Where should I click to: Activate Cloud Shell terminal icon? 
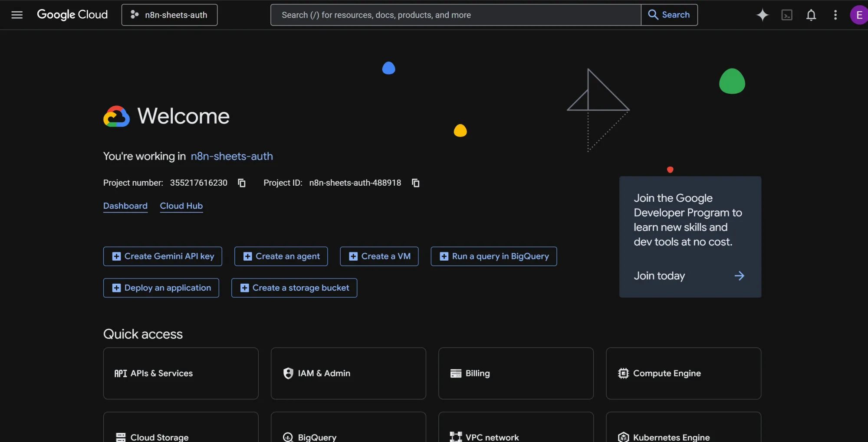click(x=787, y=15)
